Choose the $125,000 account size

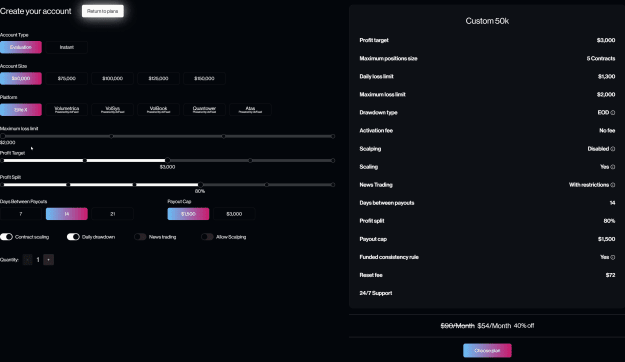(x=158, y=78)
